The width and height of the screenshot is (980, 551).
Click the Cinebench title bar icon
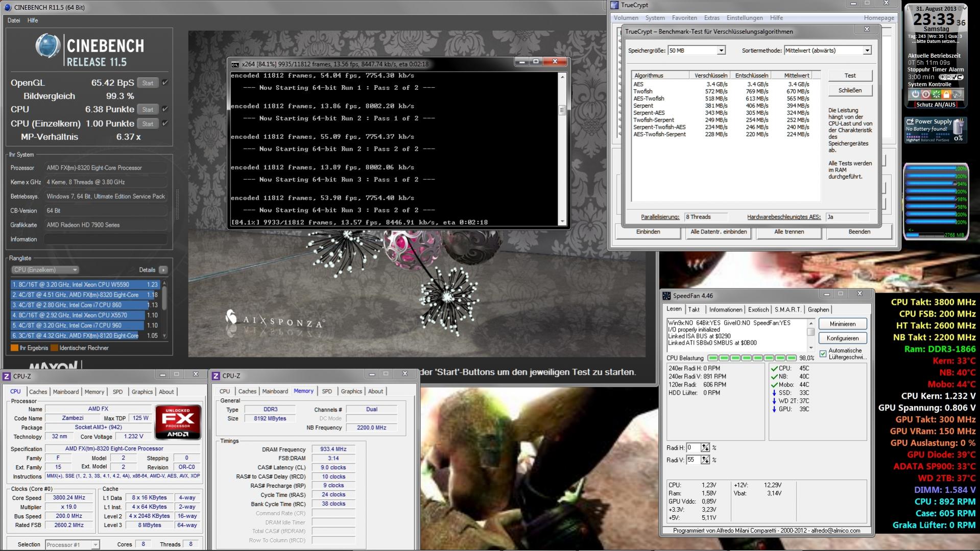pyautogui.click(x=8, y=8)
